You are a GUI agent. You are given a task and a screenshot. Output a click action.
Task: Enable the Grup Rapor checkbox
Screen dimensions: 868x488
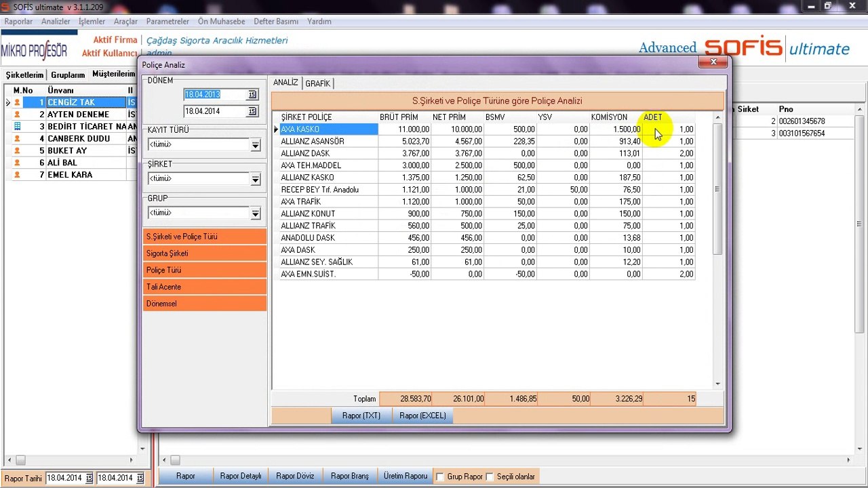440,477
